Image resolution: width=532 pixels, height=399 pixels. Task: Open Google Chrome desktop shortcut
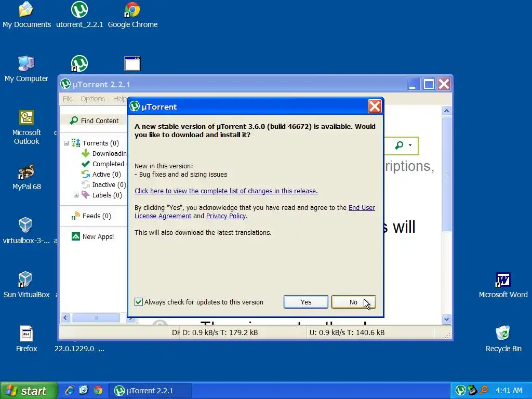(132, 15)
